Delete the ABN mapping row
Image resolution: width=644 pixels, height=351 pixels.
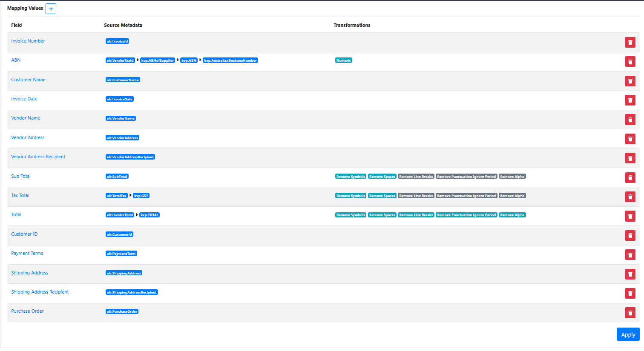tap(630, 62)
